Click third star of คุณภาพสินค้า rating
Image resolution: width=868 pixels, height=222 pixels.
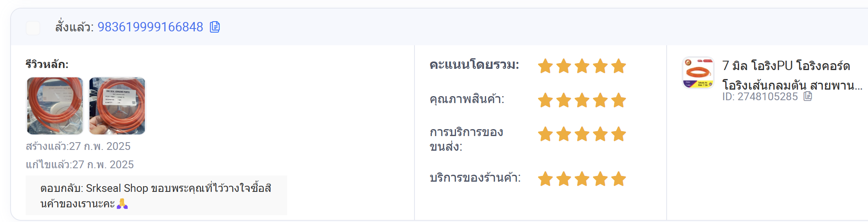582,100
